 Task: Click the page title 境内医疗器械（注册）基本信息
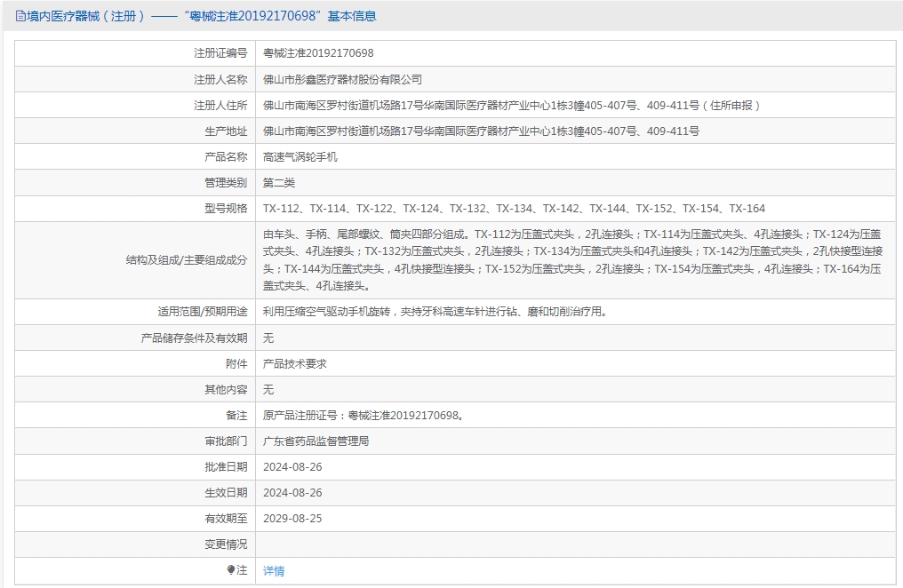pyautogui.click(x=202, y=16)
